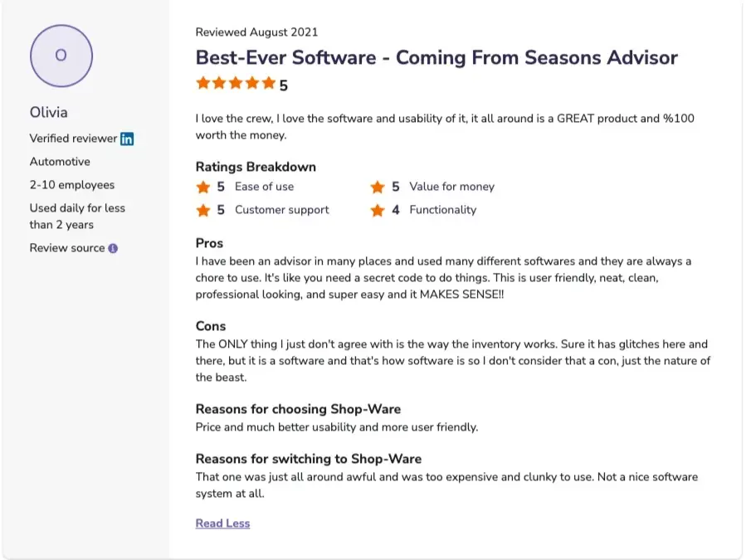Click the fifth star of overall rating
The image size is (746, 560).
[268, 83]
